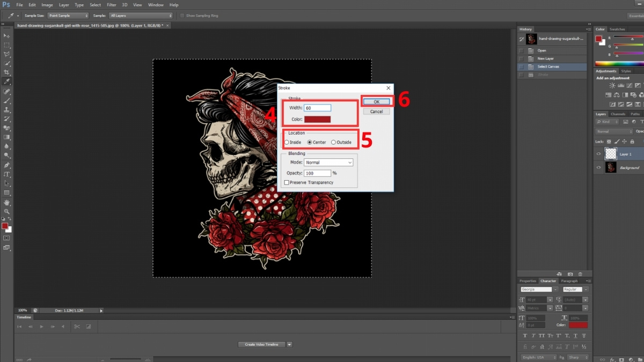The width and height of the screenshot is (644, 362).
Task: Select the Brush tool
Action: [x=7, y=100]
